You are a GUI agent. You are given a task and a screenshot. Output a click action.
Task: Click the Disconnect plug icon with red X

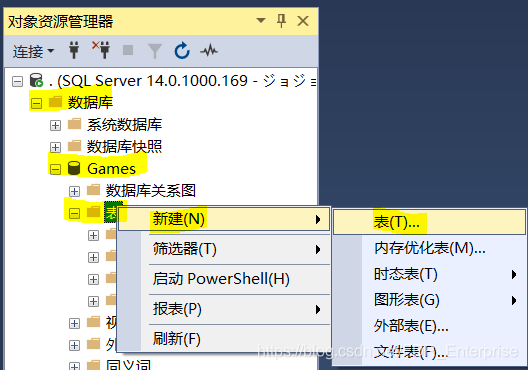(x=101, y=50)
